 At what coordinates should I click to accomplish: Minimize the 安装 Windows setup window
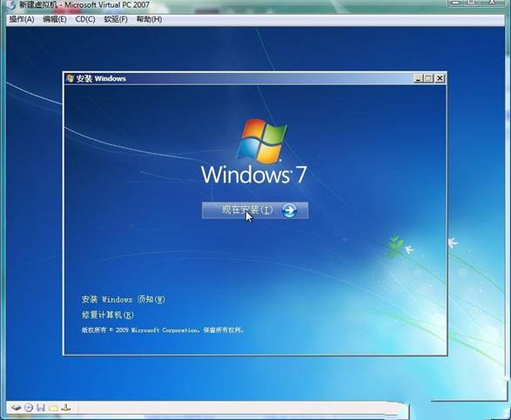point(418,78)
